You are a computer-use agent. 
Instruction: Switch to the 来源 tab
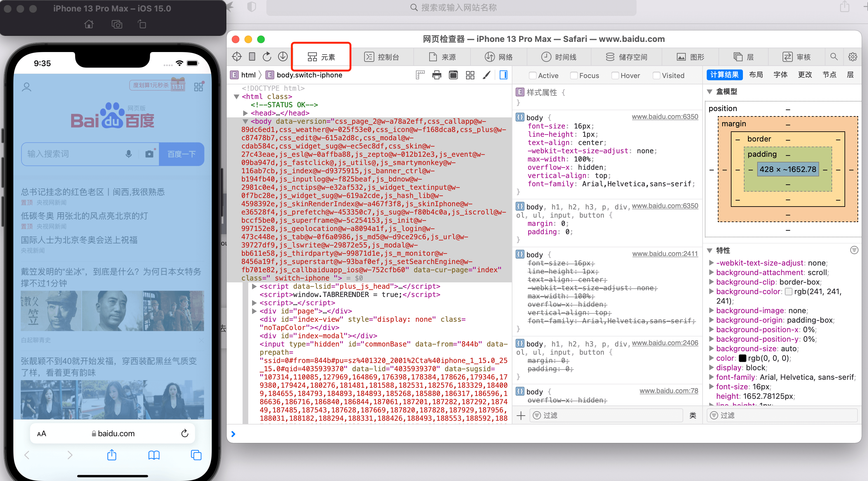point(442,57)
